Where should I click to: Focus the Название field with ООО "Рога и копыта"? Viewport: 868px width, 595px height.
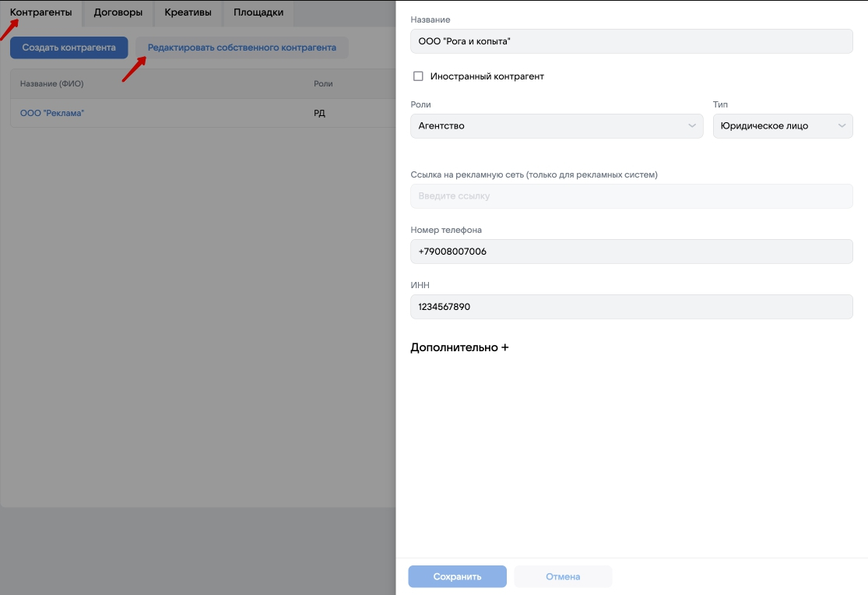pos(631,41)
